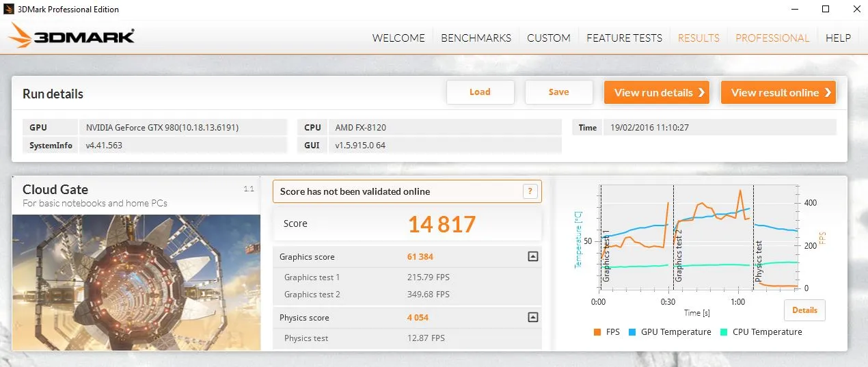Open the Feature Tests tab
The image size is (868, 367).
coord(624,38)
